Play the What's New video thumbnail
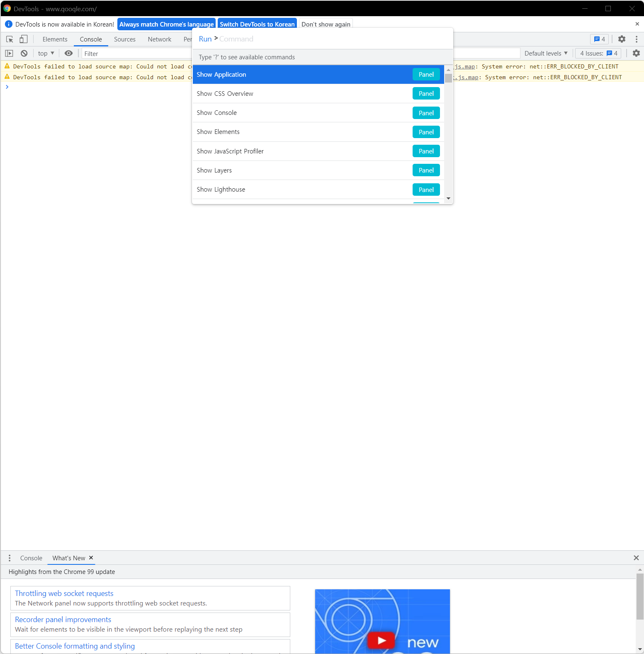The width and height of the screenshot is (644, 654). point(382,621)
